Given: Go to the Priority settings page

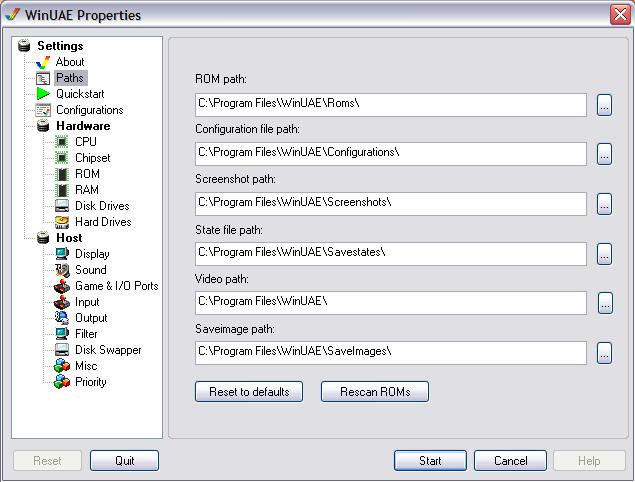Looking at the screenshot, I should 91,382.
